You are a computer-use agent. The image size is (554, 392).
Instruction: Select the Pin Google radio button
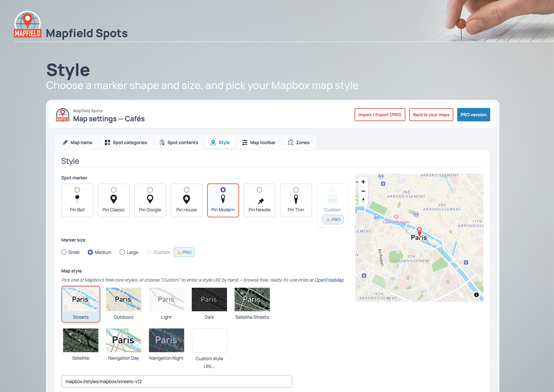pos(150,190)
